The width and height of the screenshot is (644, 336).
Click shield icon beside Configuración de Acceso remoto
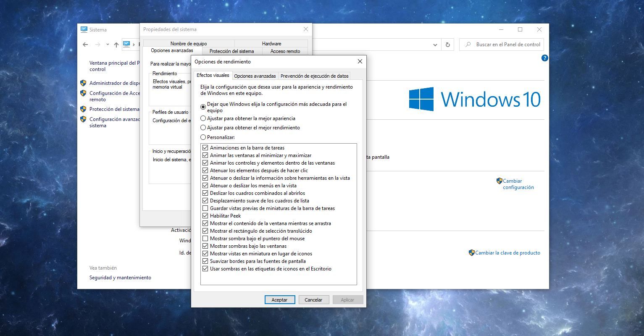pyautogui.click(x=83, y=93)
